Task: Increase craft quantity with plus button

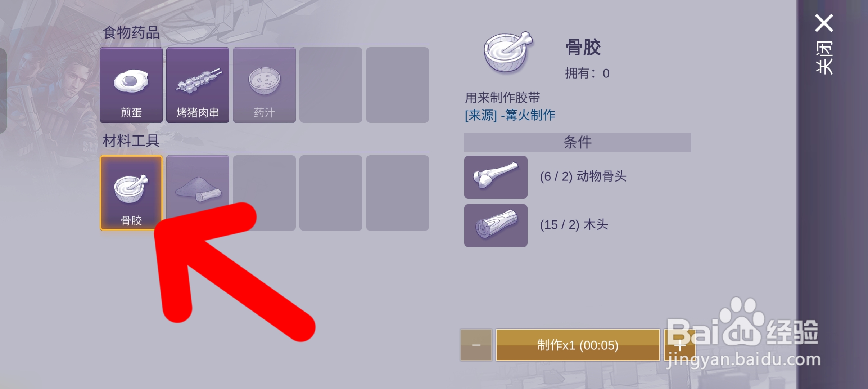Action: 679,345
